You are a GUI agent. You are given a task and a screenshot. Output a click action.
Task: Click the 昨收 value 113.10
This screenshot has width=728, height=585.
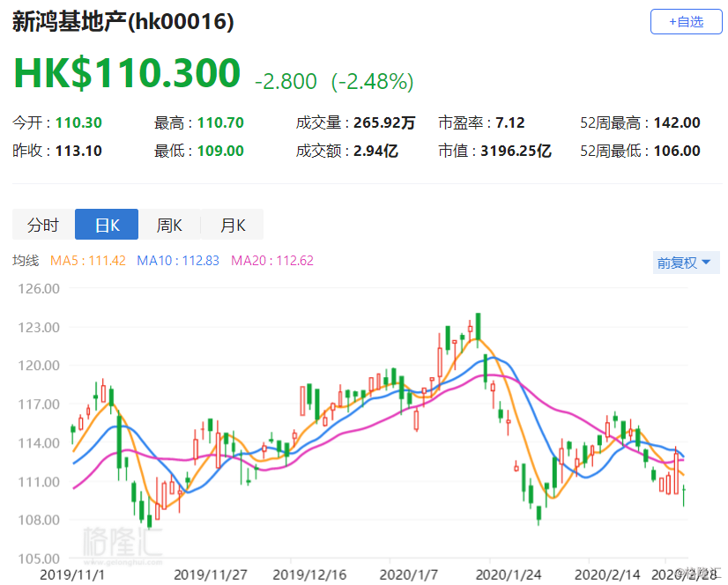point(78,151)
